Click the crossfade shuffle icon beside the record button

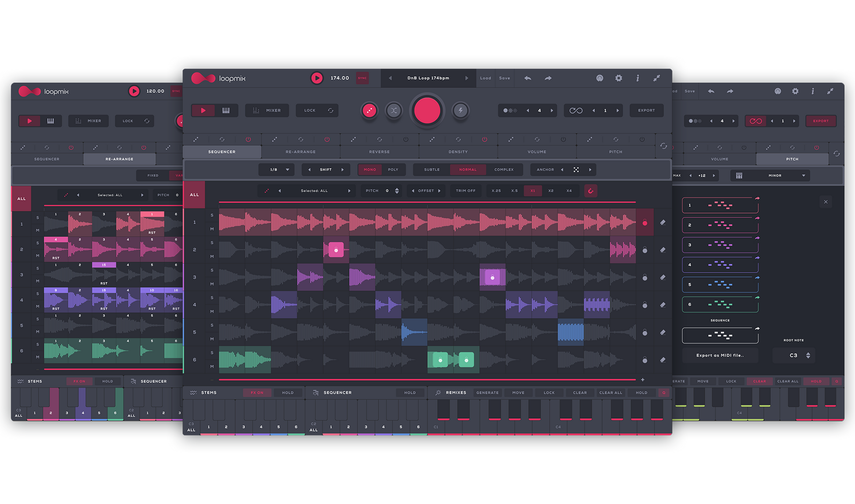click(394, 111)
